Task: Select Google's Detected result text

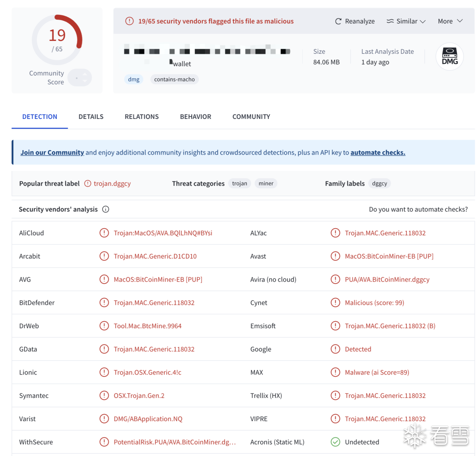Action: (x=358, y=349)
